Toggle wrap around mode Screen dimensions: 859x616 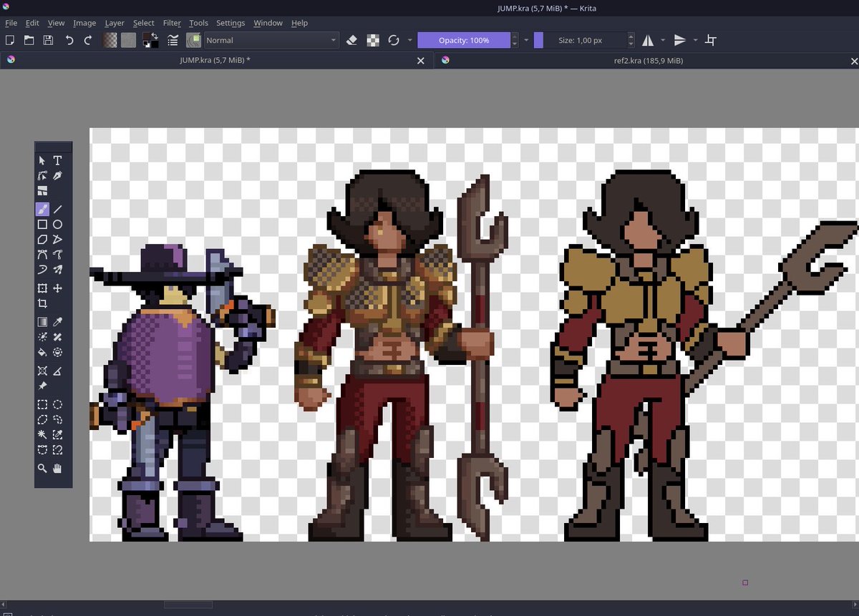(x=710, y=40)
